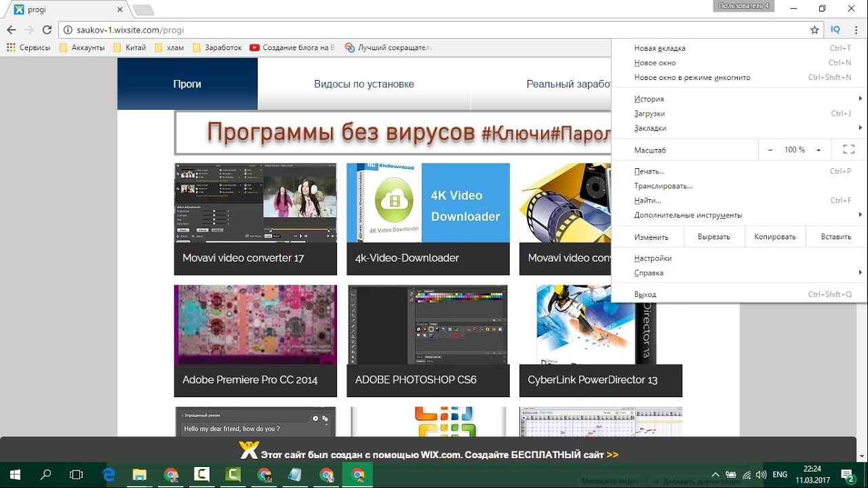The height and width of the screenshot is (488, 868).
Task: Go back using the browser back arrow
Action: click(11, 30)
